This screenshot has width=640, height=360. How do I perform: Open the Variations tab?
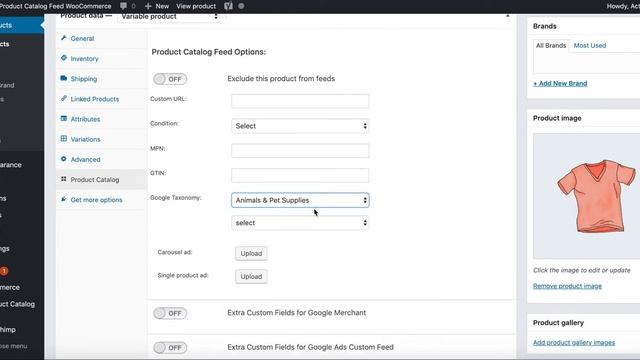101,139
